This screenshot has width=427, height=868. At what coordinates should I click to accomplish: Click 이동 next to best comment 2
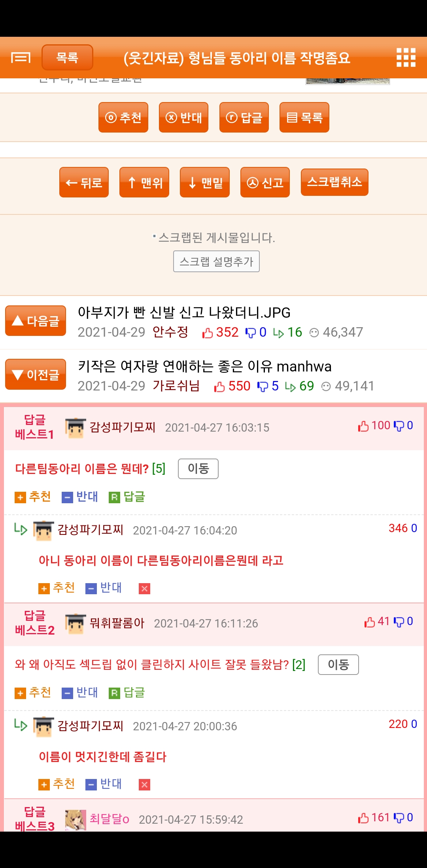point(338,665)
